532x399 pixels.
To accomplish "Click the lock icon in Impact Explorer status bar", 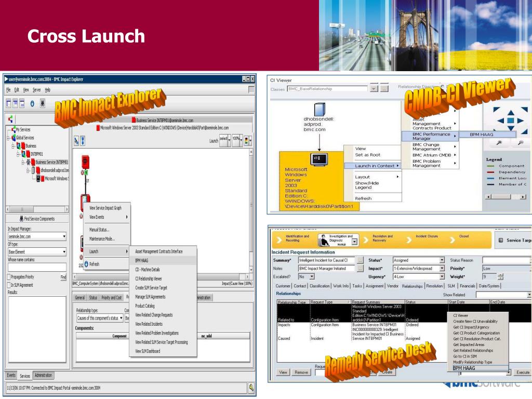I will click(x=251, y=388).
